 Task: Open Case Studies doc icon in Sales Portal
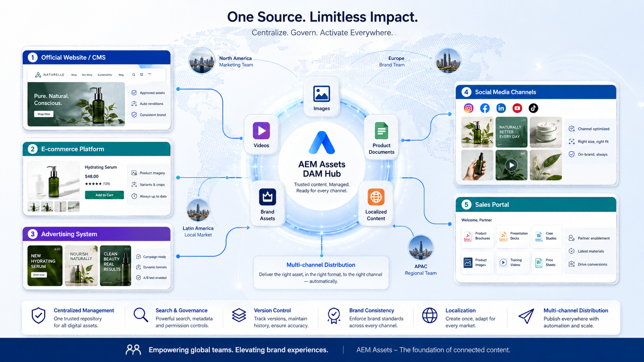pos(538,236)
